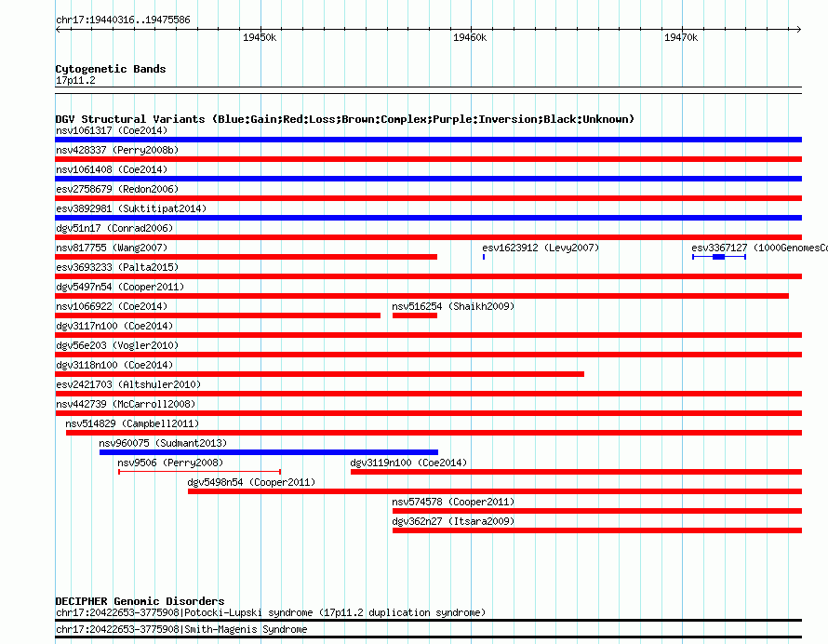Click the esv3367127 variant feature glyph
828x644 pixels.
tap(719, 257)
